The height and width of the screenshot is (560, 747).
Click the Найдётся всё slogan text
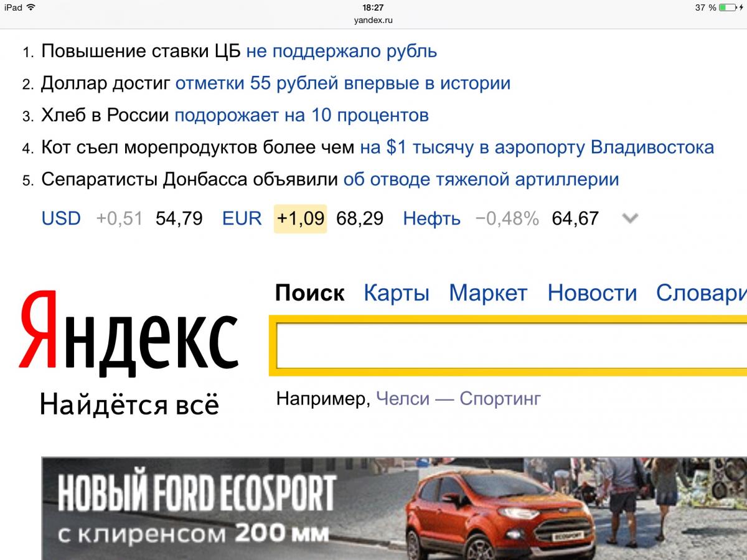click(x=129, y=404)
